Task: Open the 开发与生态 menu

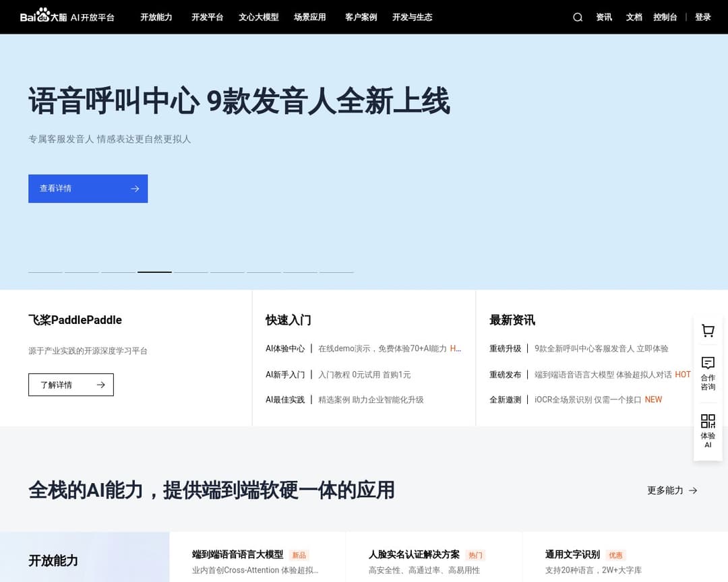Action: click(412, 17)
